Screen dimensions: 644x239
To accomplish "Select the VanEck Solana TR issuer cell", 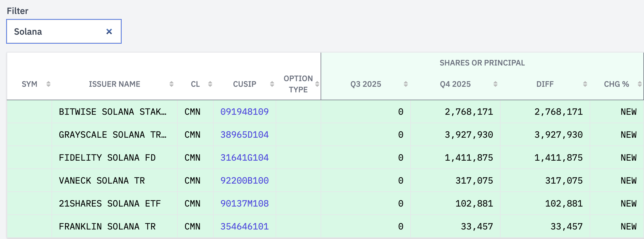I will click(x=102, y=181).
